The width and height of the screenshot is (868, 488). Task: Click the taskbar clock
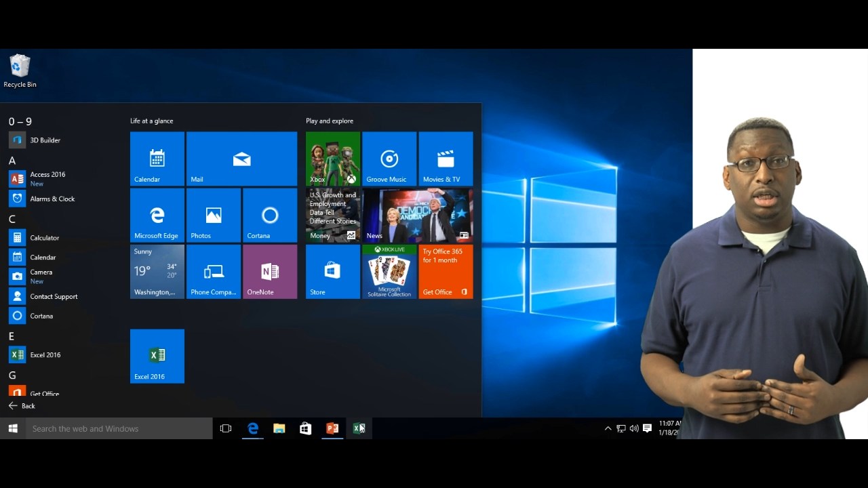(x=670, y=428)
